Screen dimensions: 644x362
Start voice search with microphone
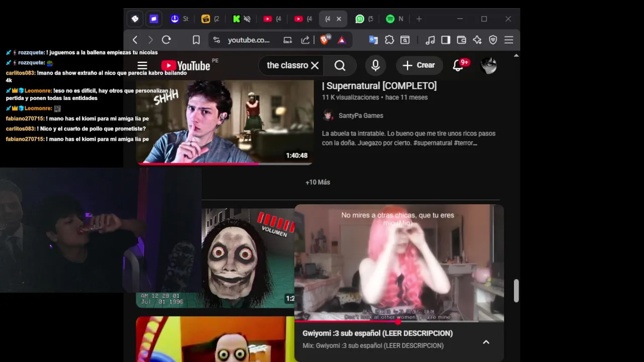click(375, 65)
